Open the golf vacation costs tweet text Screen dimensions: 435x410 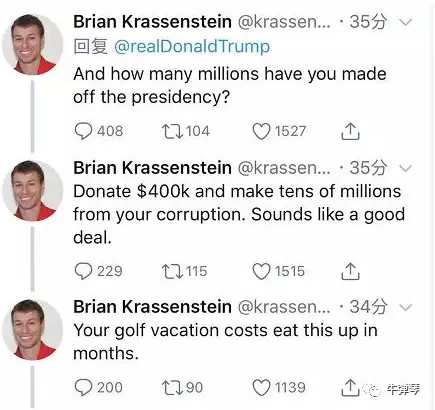(x=225, y=342)
